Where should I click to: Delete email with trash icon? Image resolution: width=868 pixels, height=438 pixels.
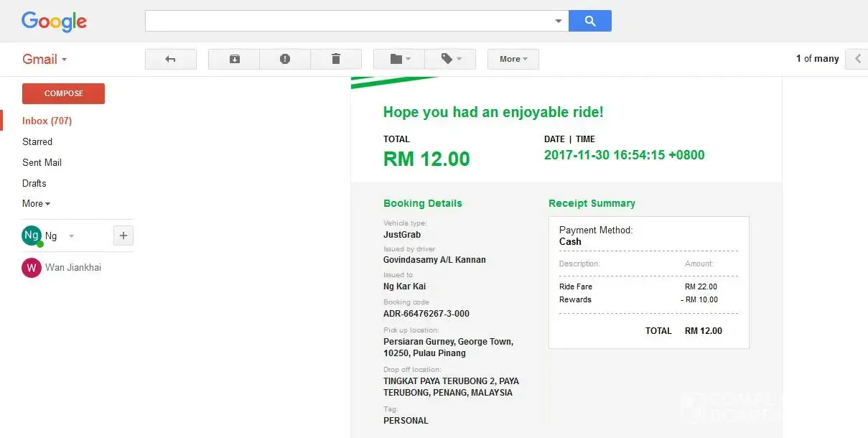(x=335, y=59)
